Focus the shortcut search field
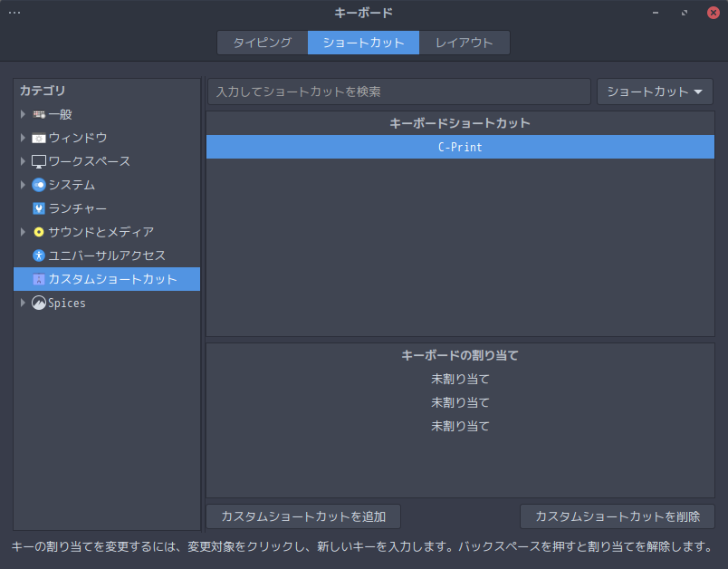Image resolution: width=728 pixels, height=569 pixels. (398, 92)
